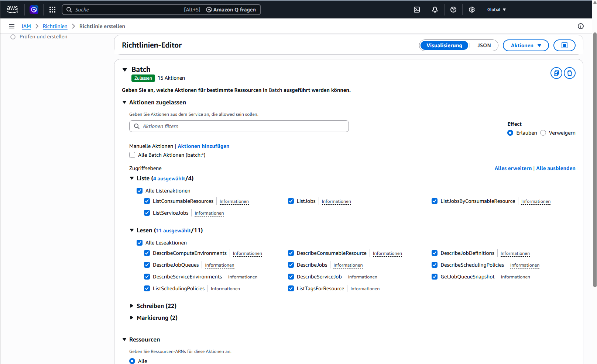
Task: Collapse the Aktionen zugelassen section
Action: [124, 102]
